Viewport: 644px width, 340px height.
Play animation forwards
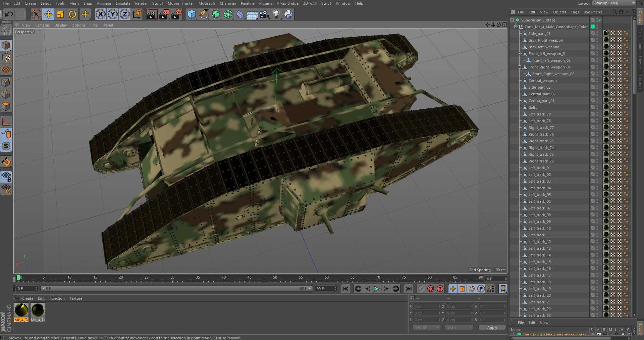[377, 289]
